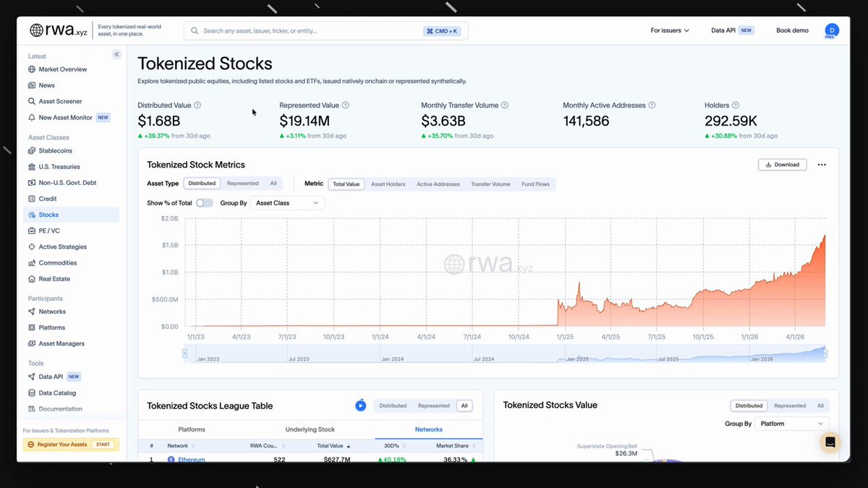Sort by the Network column header

pos(181,446)
